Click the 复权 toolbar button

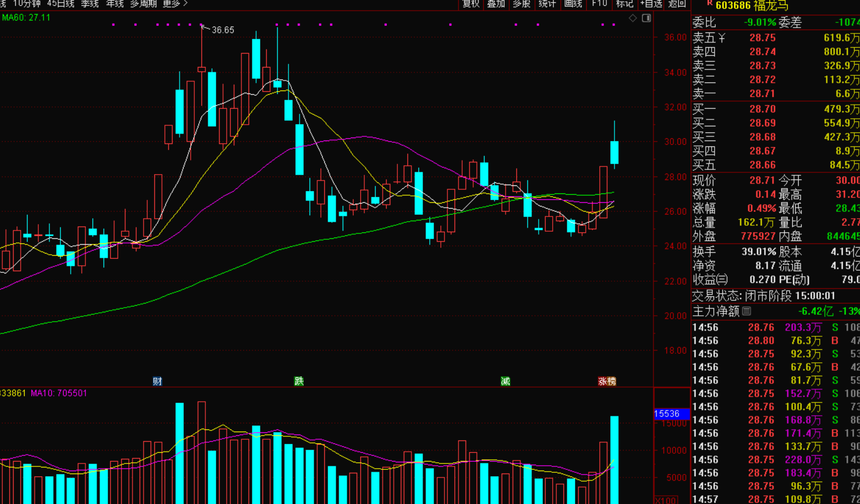coord(471,4)
